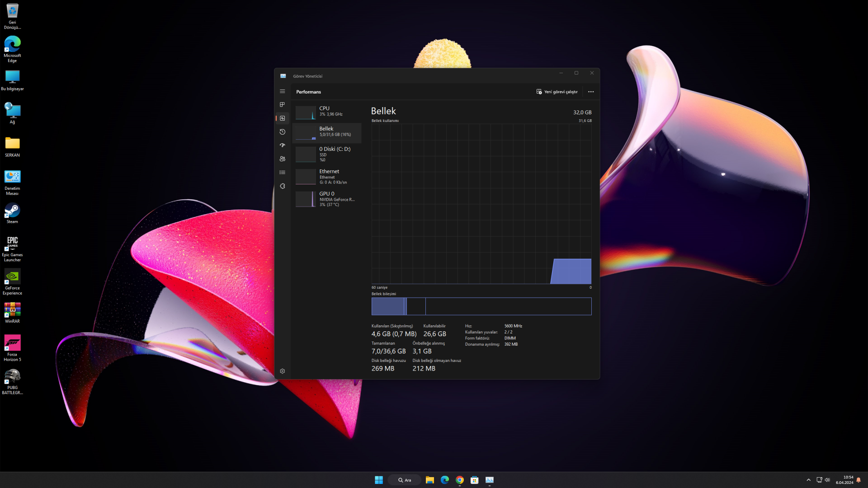Open Task Manager settings gear icon

[x=282, y=371]
